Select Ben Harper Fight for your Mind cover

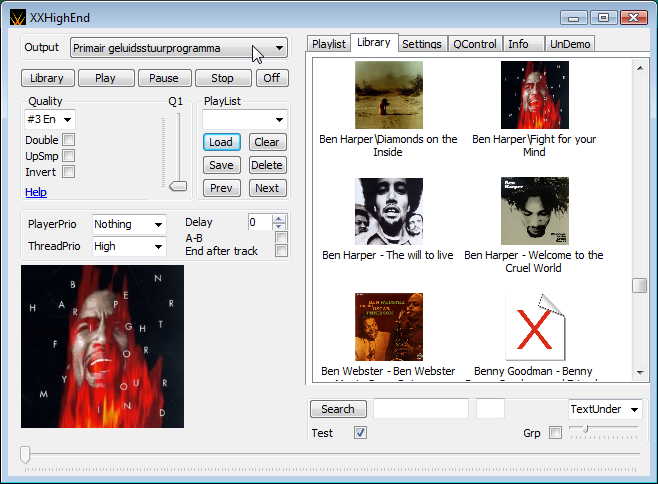535,95
